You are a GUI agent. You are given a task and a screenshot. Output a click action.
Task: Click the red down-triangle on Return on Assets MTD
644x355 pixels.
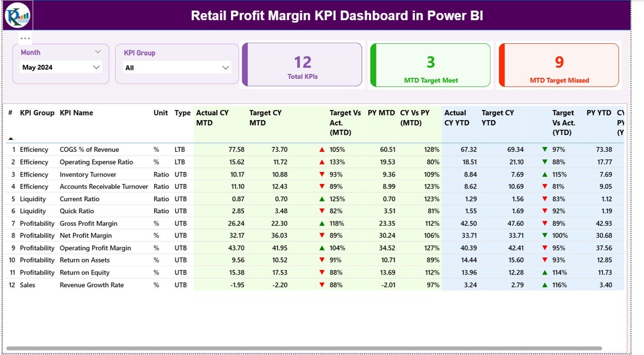[x=323, y=260]
